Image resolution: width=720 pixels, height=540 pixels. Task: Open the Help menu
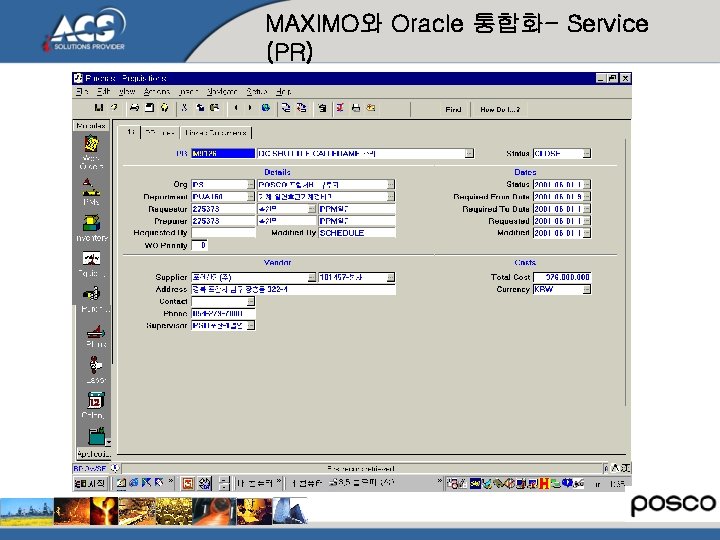click(x=283, y=92)
